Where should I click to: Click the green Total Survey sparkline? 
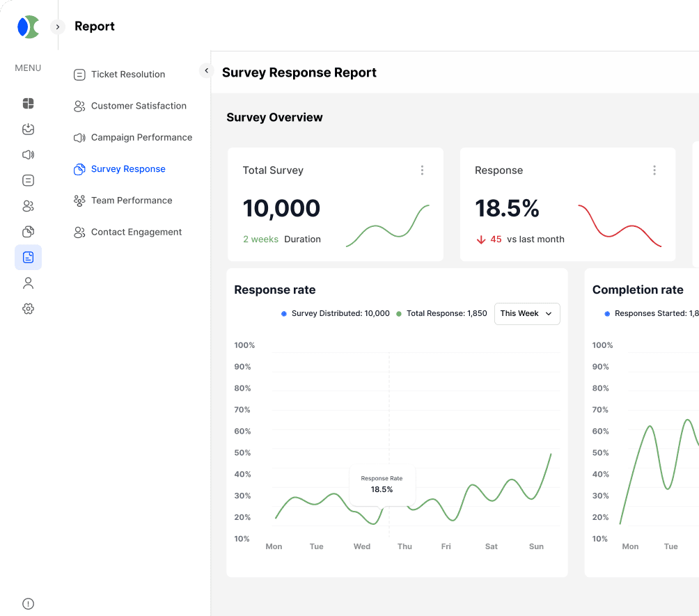click(387, 226)
